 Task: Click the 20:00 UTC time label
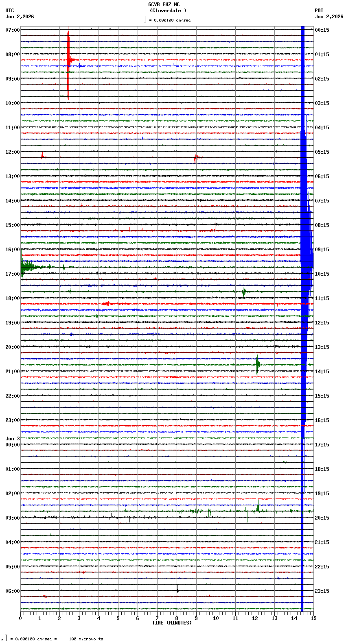pyautogui.click(x=13, y=347)
